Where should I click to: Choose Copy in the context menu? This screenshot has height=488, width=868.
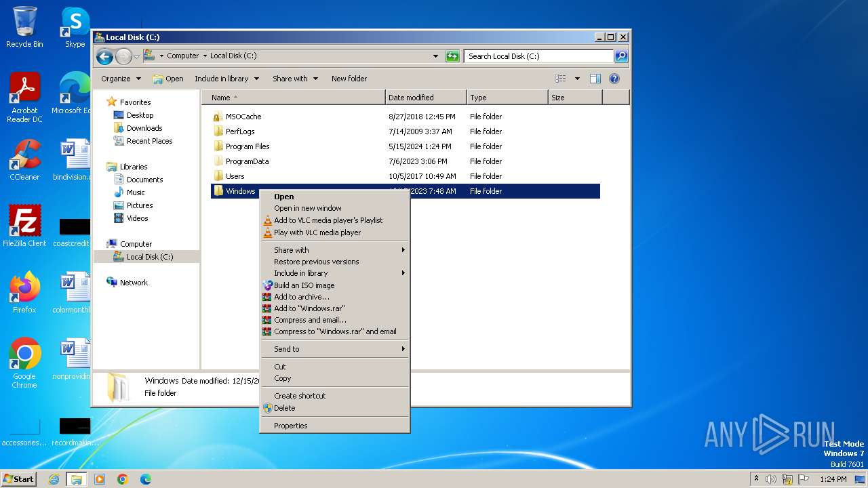[335, 378]
